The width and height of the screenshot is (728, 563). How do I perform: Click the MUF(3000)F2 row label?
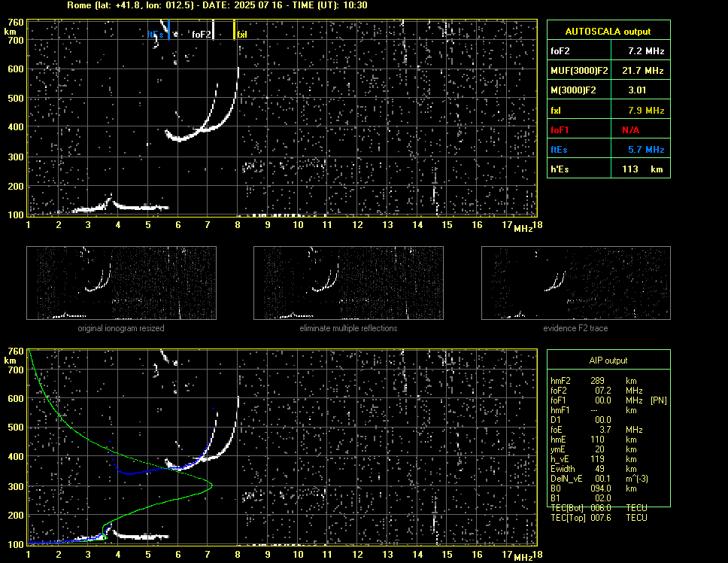point(579,71)
